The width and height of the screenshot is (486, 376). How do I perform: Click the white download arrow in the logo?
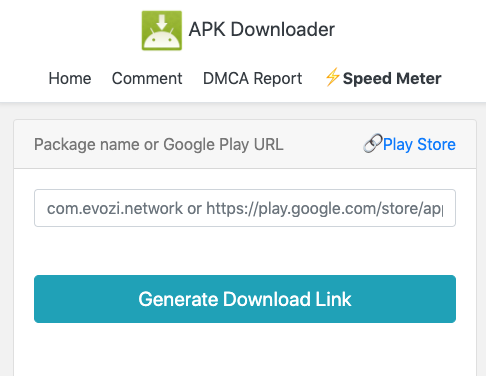coord(162,22)
